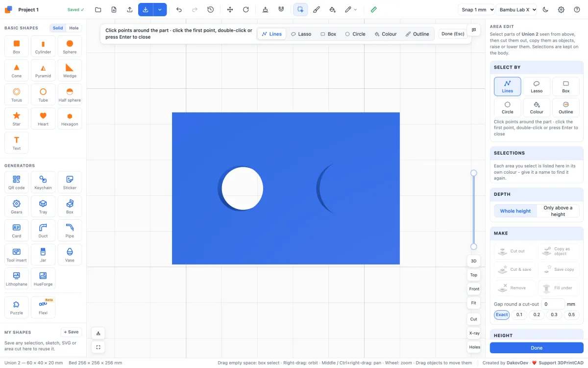This screenshot has height=368, width=588.
Task: Click the area select tool icon
Action: click(300, 10)
